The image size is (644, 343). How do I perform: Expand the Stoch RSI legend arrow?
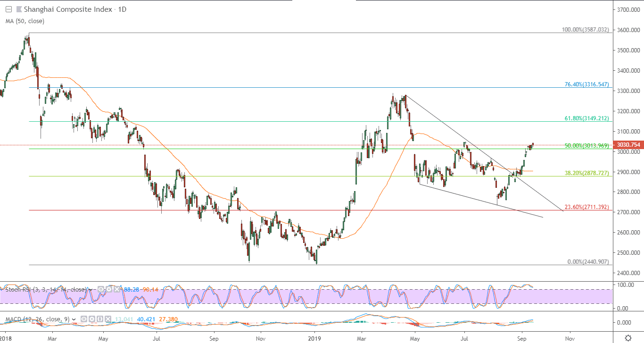click(x=90, y=289)
